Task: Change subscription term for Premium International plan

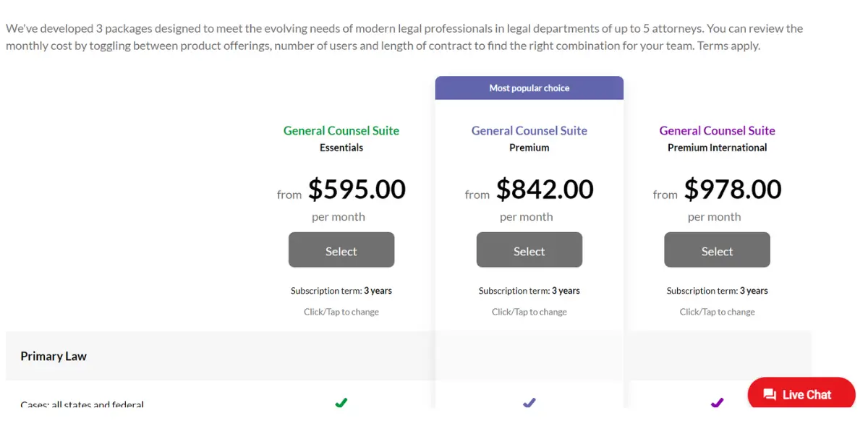Action: pyautogui.click(x=718, y=291)
